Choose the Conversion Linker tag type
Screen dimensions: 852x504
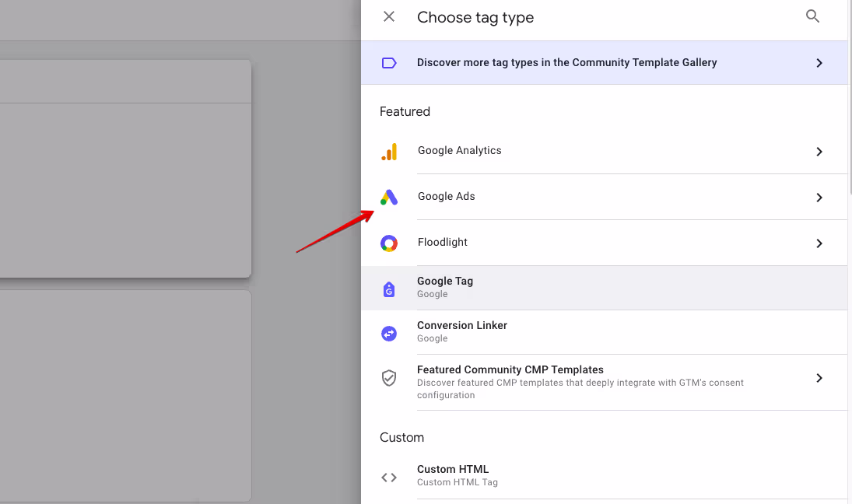(x=605, y=332)
